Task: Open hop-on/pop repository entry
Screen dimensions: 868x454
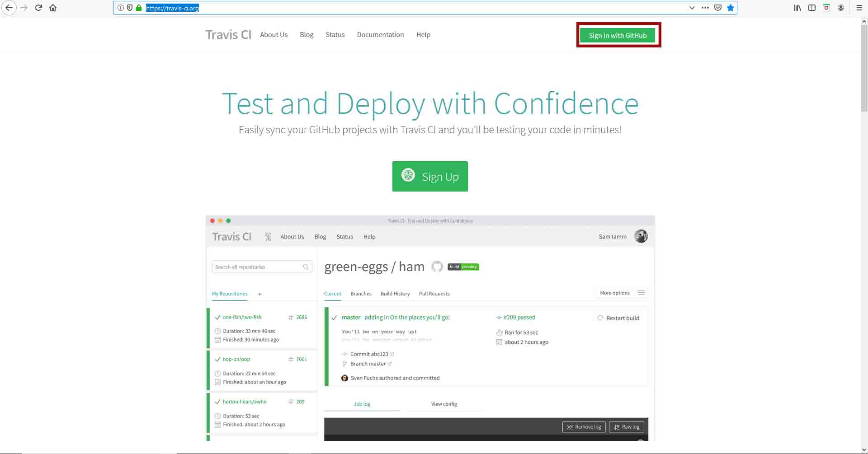Action: [x=236, y=359]
